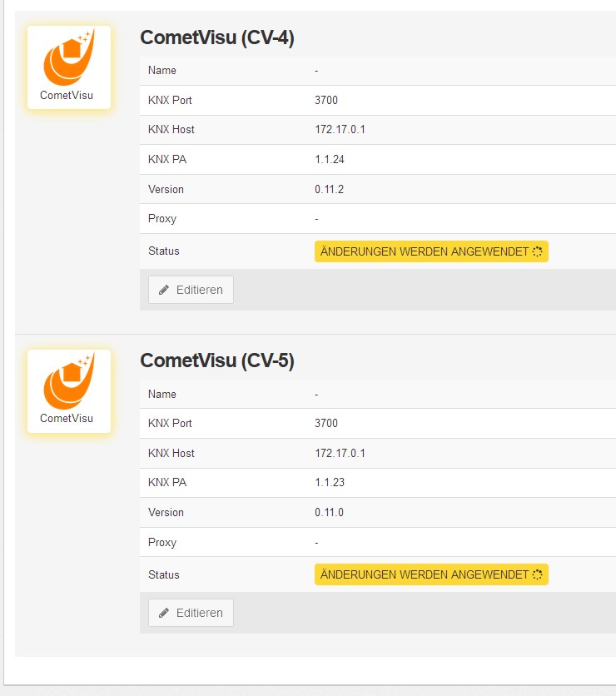Image resolution: width=616 pixels, height=696 pixels.
Task: Click the Proxy label in CV-5 table
Action: point(162,543)
